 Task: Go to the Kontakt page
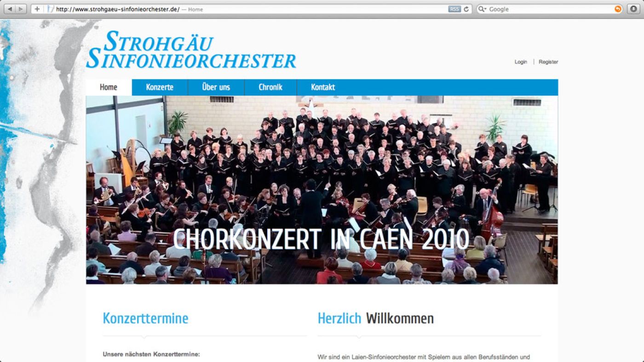pos(323,87)
